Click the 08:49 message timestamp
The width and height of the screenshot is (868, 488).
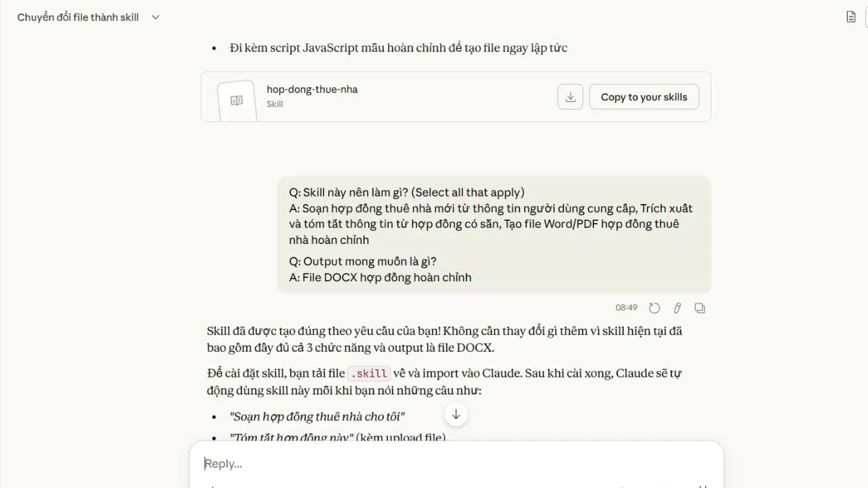coord(627,308)
